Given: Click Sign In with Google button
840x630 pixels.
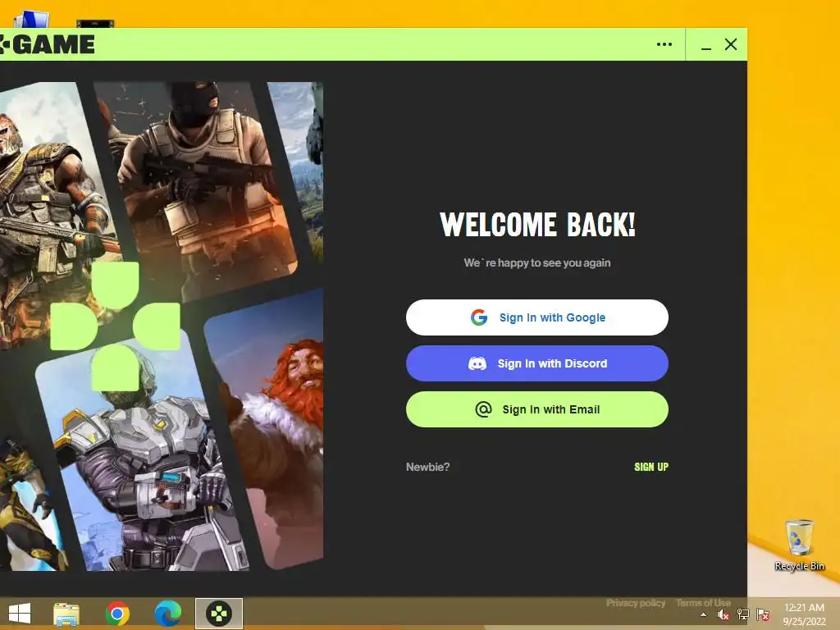Looking at the screenshot, I should point(536,317).
